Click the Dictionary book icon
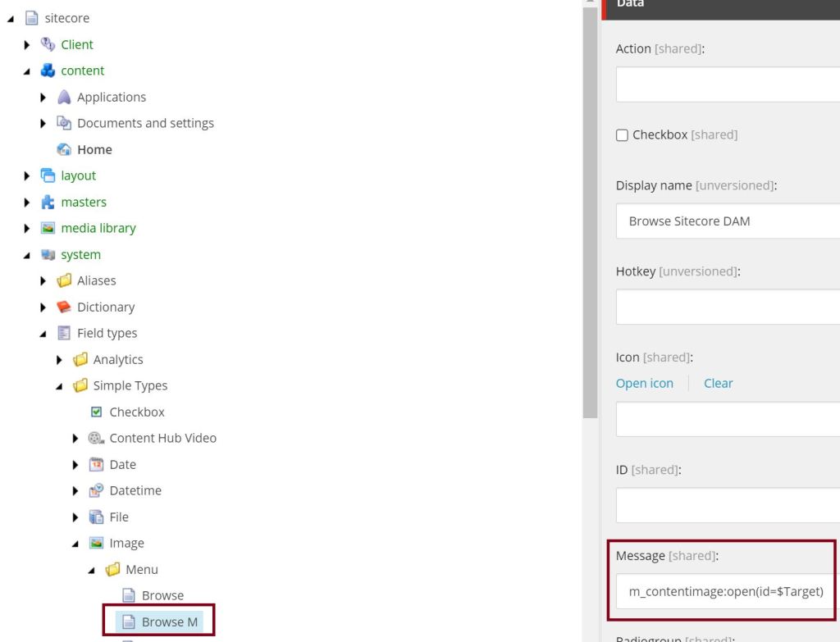 point(66,307)
